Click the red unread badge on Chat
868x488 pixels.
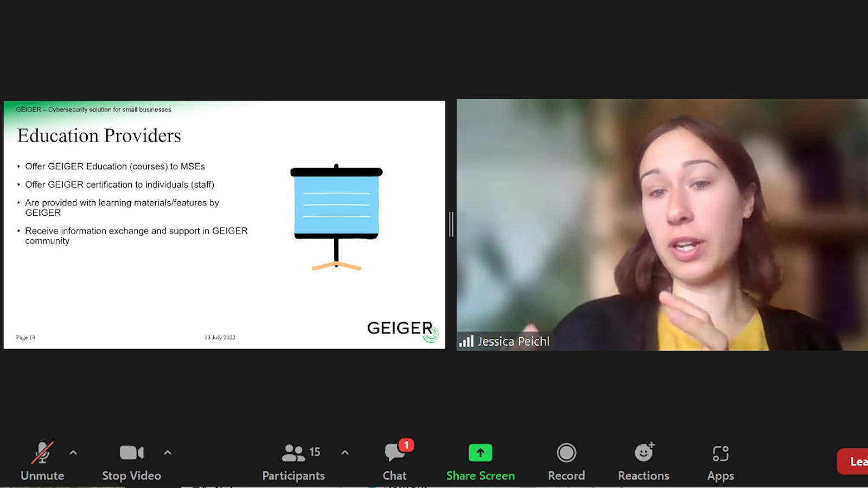(406, 445)
